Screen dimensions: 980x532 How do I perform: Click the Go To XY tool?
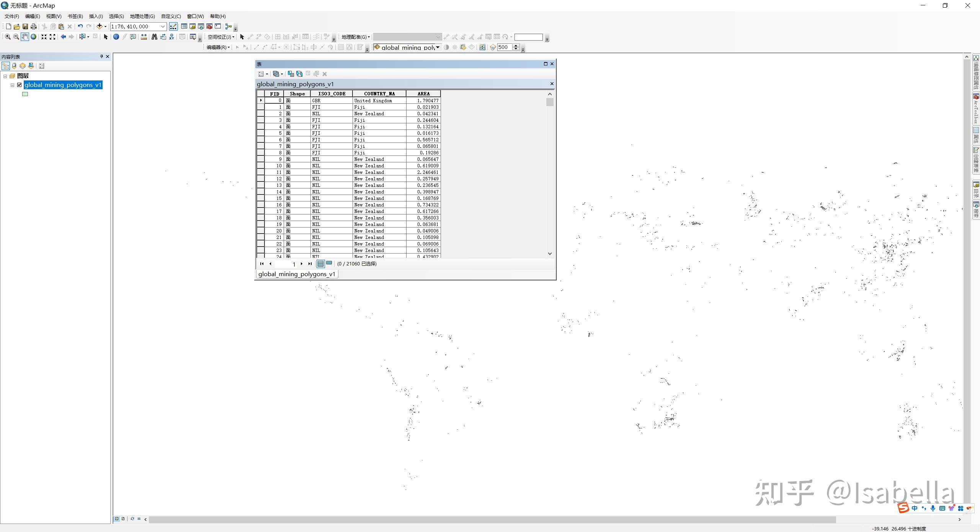[x=171, y=37]
